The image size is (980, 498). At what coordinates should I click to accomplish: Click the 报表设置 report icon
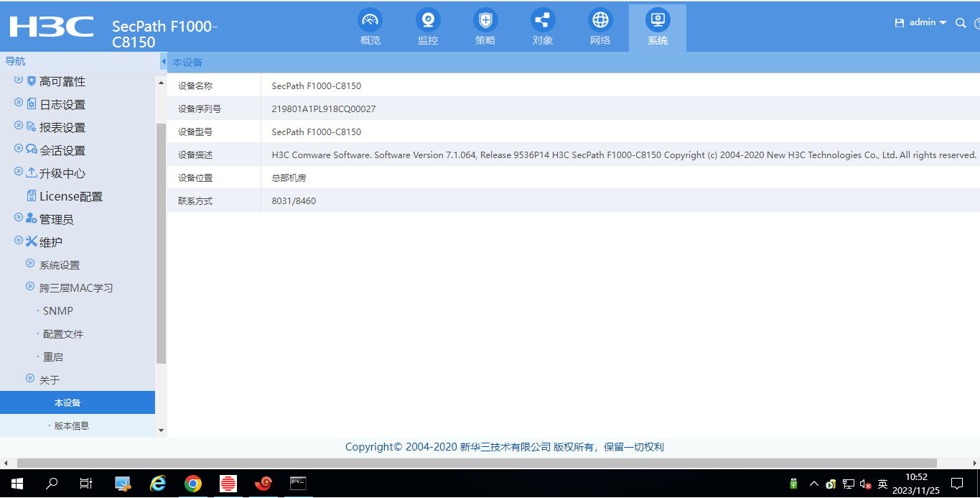(x=32, y=127)
